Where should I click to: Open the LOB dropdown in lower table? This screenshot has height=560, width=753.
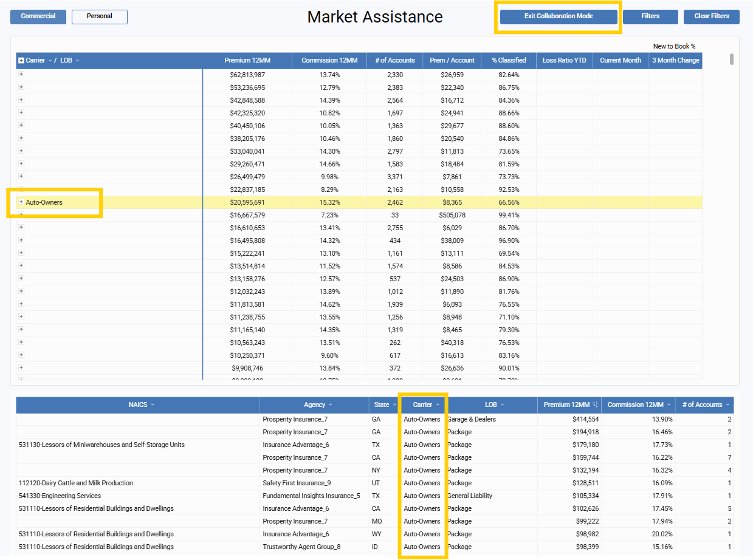point(502,405)
